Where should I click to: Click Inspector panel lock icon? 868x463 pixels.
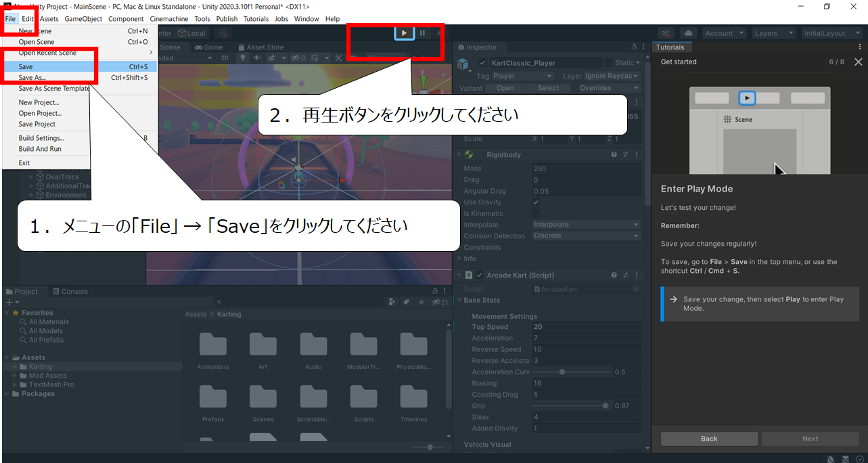(633, 47)
